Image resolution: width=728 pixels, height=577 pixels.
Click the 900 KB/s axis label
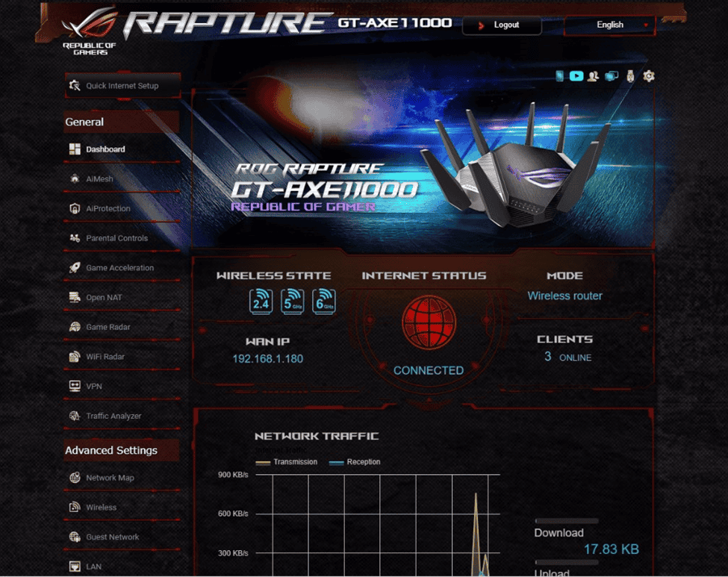pyautogui.click(x=233, y=475)
